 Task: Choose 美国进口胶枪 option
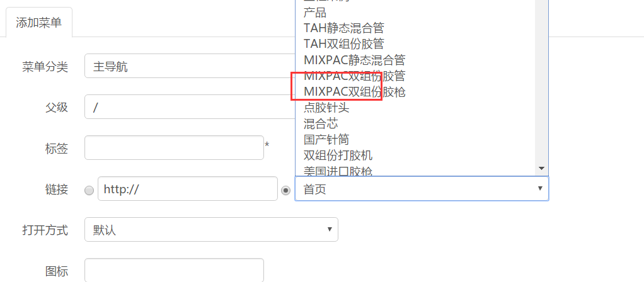click(415, 171)
